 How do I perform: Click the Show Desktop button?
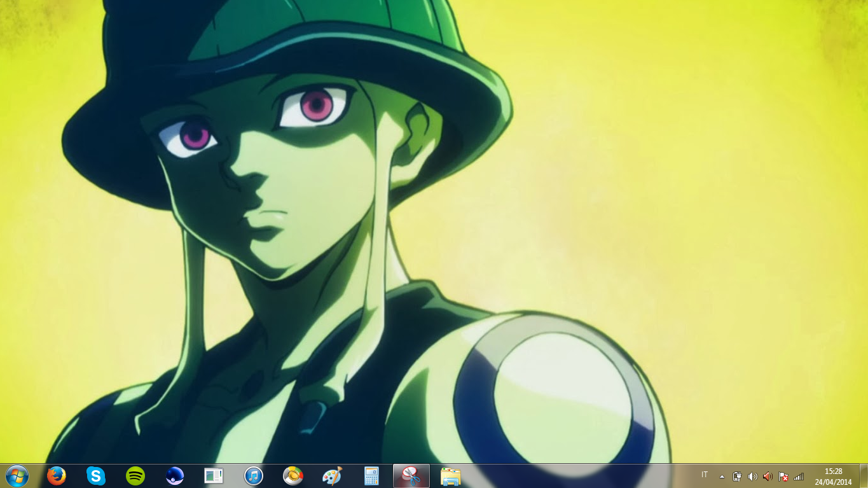tap(864, 476)
